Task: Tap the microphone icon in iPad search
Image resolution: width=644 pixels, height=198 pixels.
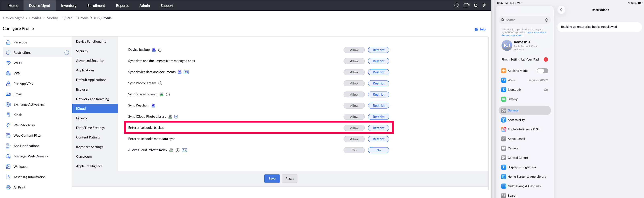Action: (x=546, y=20)
